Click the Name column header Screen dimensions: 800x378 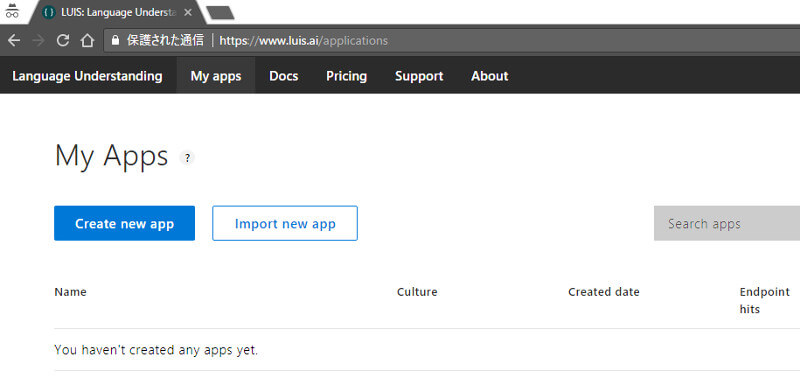(70, 292)
